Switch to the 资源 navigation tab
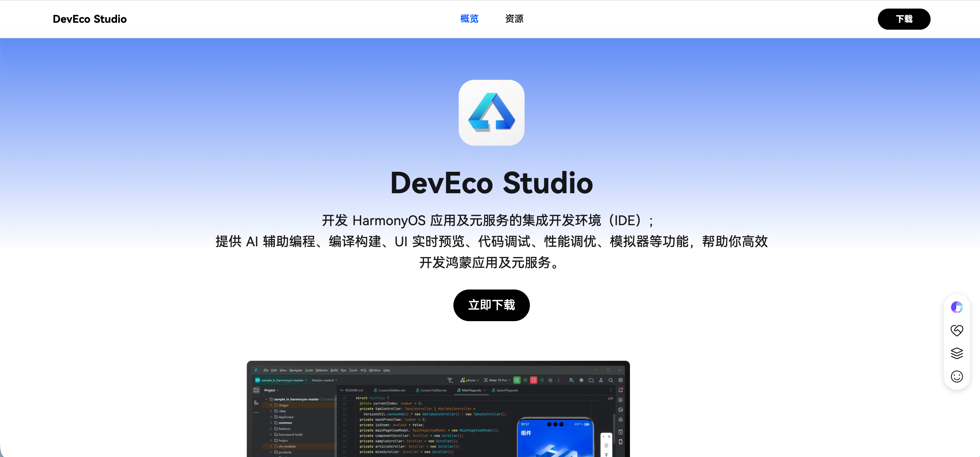Screen dimensions: 980x457 click(514, 19)
